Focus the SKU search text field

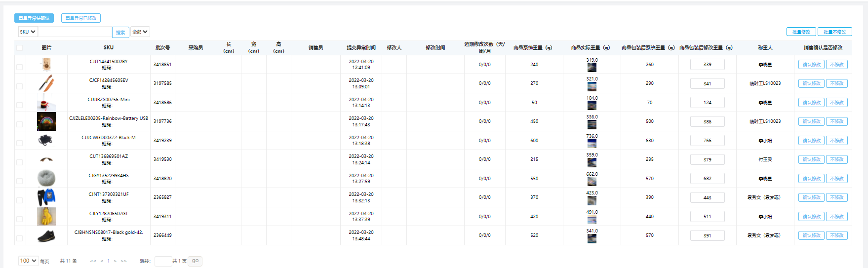(x=75, y=32)
